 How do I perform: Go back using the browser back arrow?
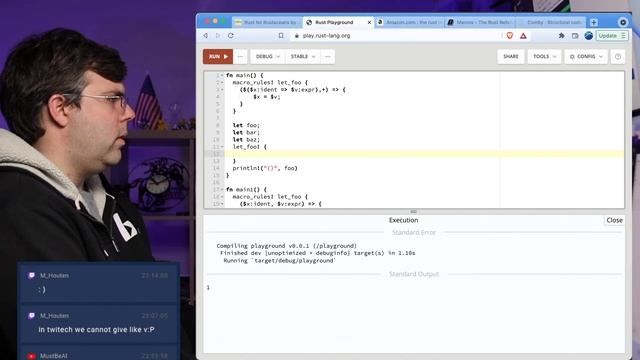[x=206, y=36]
